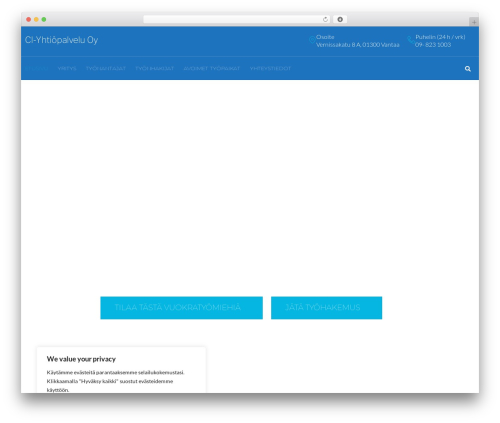Click the Puhelin (24 h / vrk) label
Image resolution: width=500 pixels, height=423 pixels.
point(440,37)
